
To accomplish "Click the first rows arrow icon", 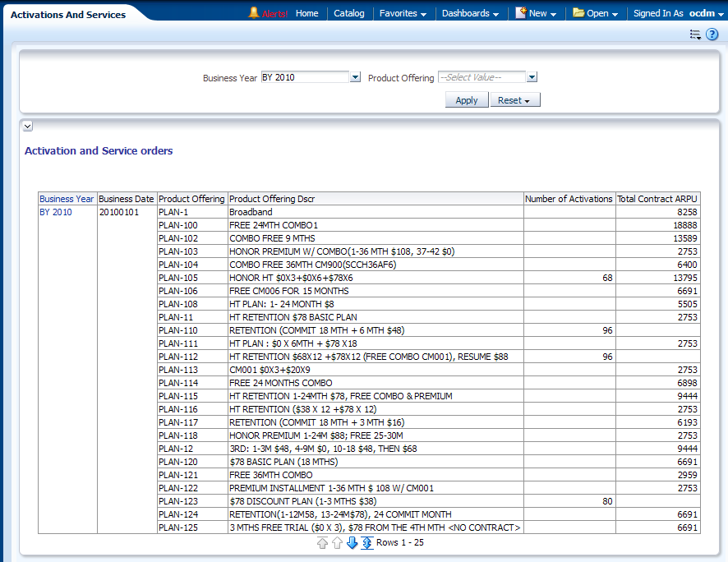I will pos(322,543).
